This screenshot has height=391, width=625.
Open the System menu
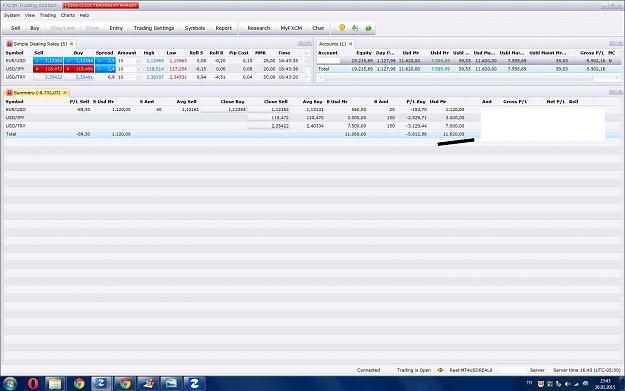[x=12, y=15]
